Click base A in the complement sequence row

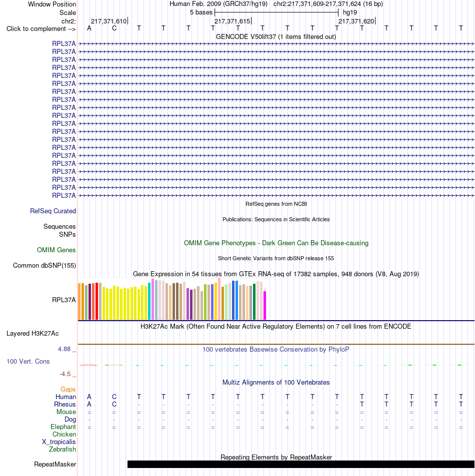pyautogui.click(x=89, y=28)
